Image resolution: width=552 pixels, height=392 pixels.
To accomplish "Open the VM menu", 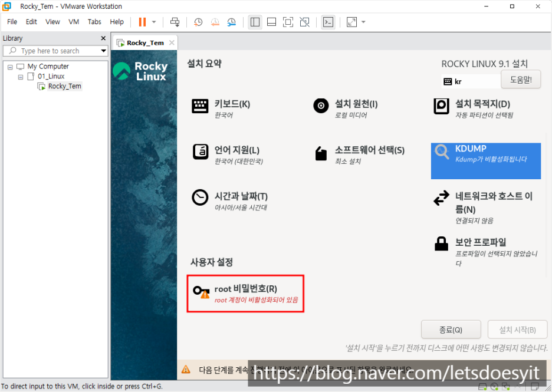I will 74,22.
